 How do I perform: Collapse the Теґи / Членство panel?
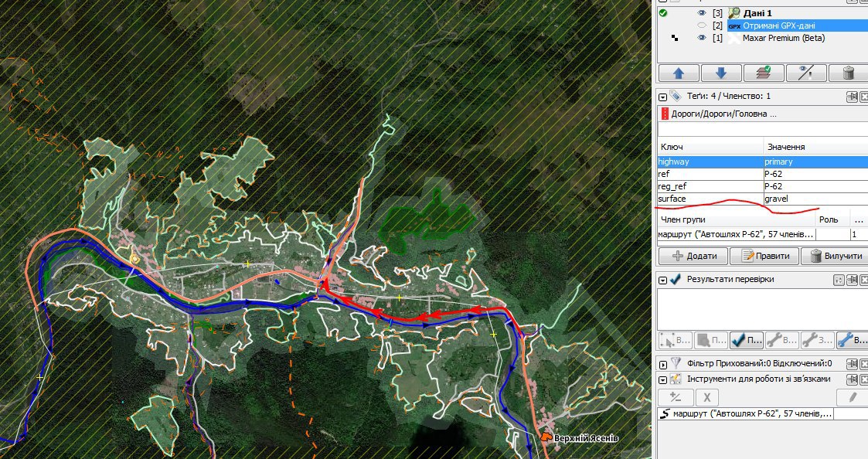click(x=662, y=97)
